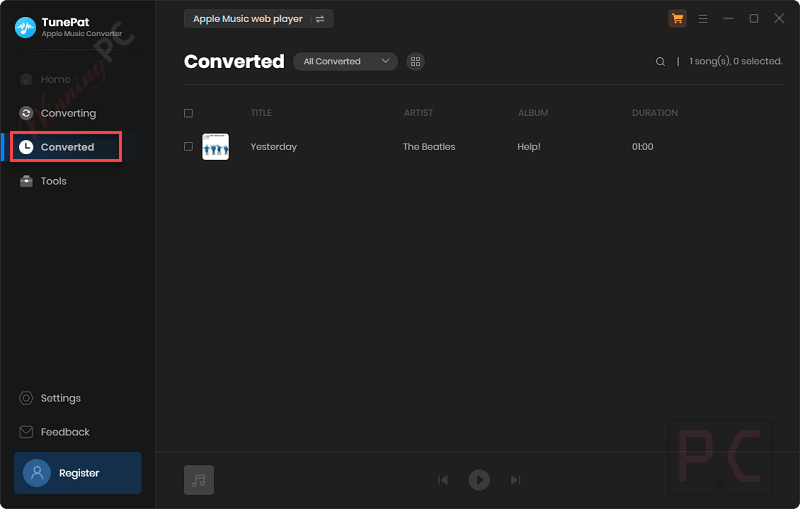The image size is (800, 509).
Task: Open the hamburger menu icon
Action: coord(703,19)
